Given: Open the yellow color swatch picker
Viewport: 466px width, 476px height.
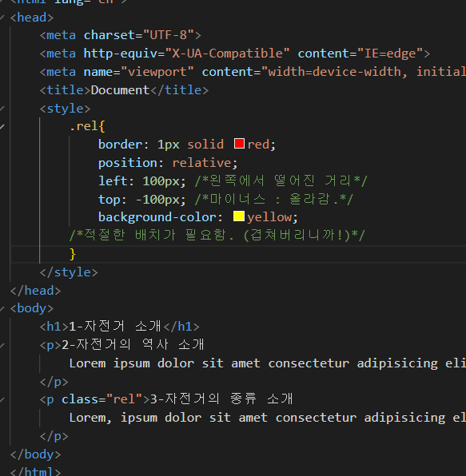Looking at the screenshot, I should (x=239, y=216).
